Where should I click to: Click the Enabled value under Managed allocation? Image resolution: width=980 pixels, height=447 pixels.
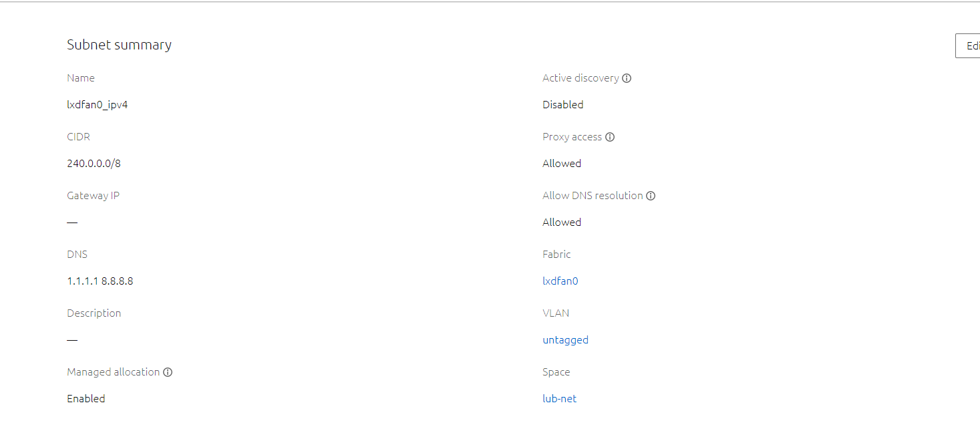coord(86,398)
